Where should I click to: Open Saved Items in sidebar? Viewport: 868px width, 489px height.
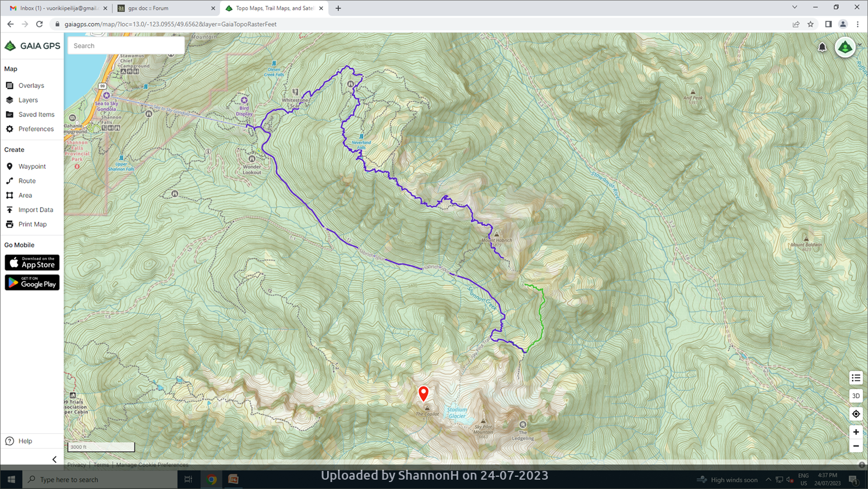pyautogui.click(x=36, y=115)
